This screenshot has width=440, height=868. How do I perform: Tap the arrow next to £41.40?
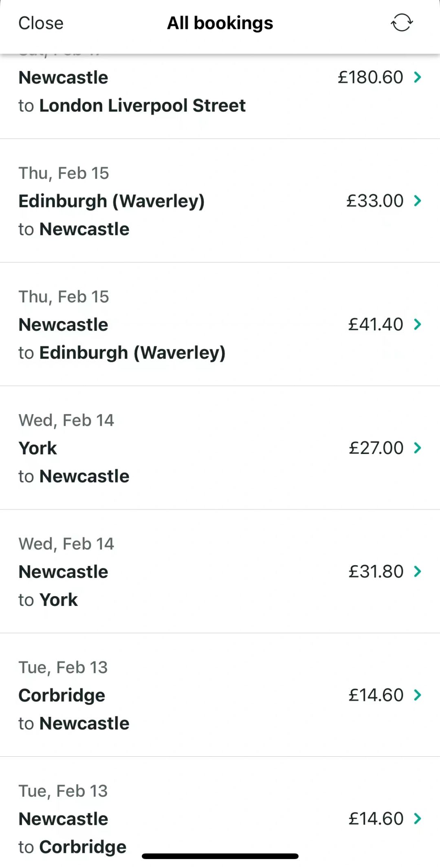coord(418,324)
